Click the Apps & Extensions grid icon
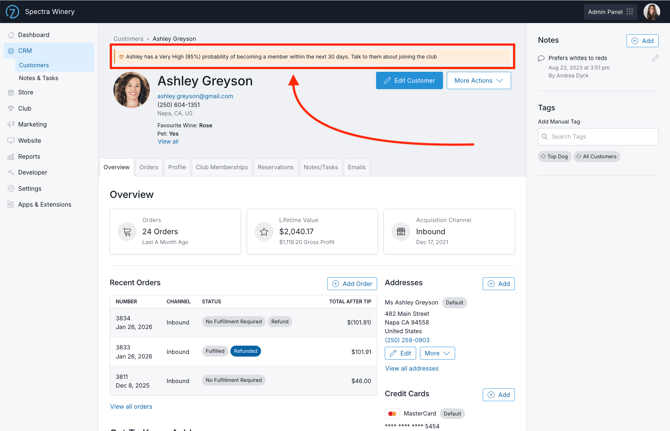Image resolution: width=670 pixels, height=431 pixels. 11,205
